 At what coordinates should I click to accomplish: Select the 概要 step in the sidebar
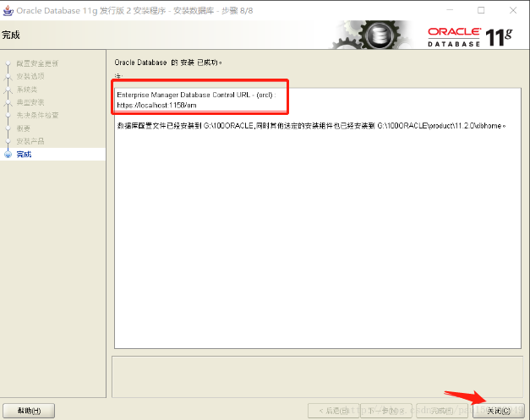(x=24, y=128)
